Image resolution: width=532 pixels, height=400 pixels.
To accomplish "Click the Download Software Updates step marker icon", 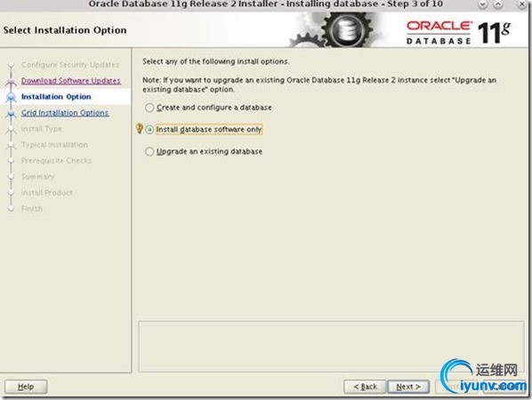I will [11, 82].
